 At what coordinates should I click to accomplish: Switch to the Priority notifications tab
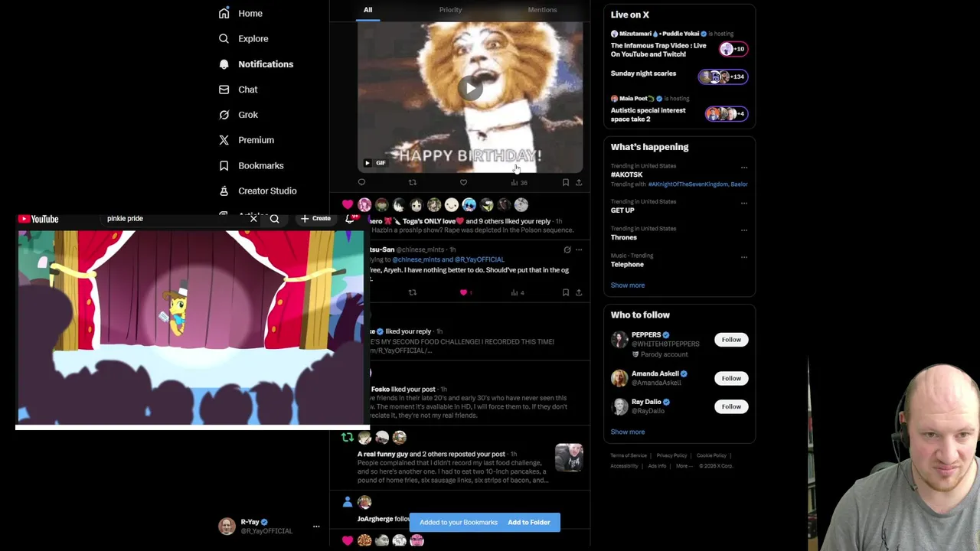[450, 10]
